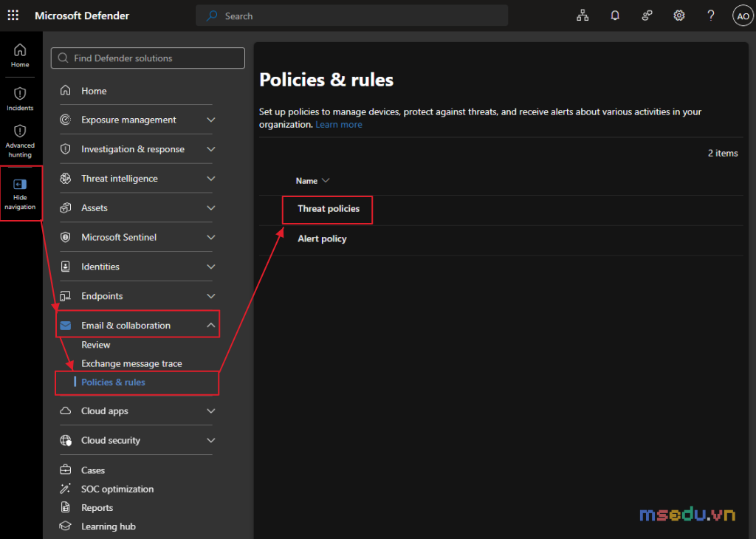Open the AO account avatar

[x=743, y=16]
